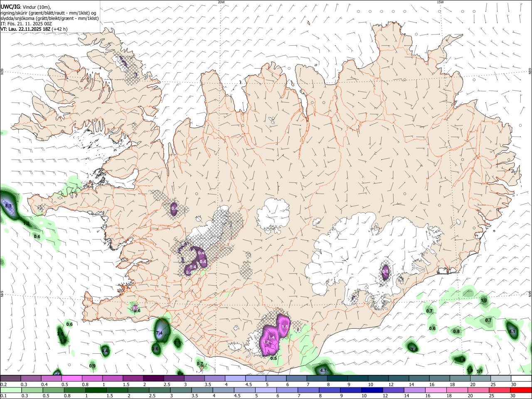This screenshot has width=532, height=399.
Task: Pick darkest green swatch labeled 1 in rain legend
Action: (96, 390)
